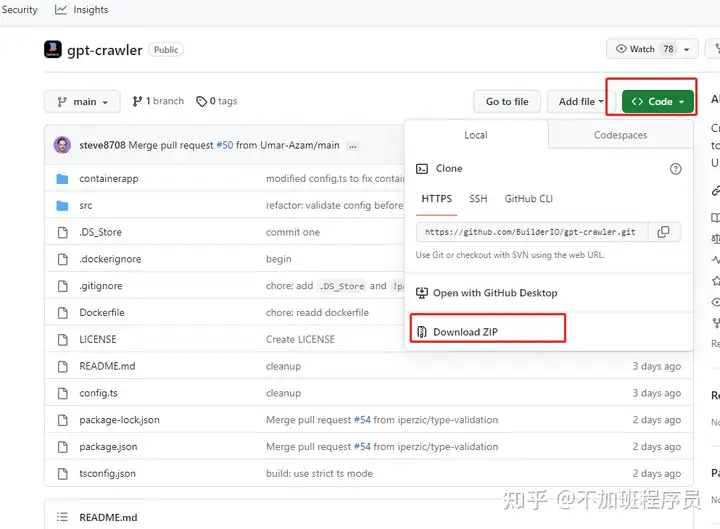The width and height of the screenshot is (720, 529).
Task: View the 1 branch link
Action: [x=158, y=101]
